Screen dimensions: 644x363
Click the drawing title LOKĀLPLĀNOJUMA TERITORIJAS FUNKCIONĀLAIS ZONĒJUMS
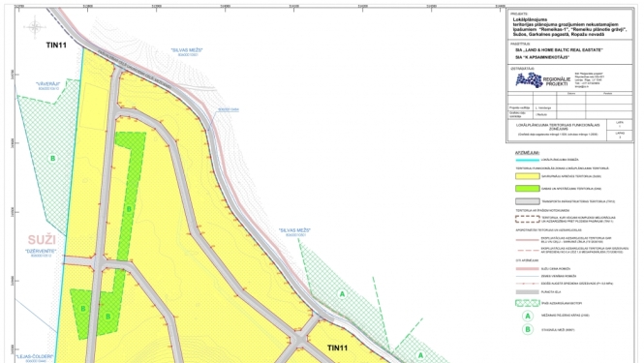pos(558,127)
